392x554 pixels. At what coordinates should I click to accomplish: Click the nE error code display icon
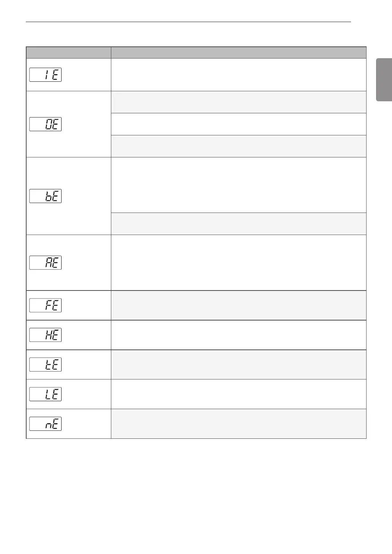(x=46, y=424)
